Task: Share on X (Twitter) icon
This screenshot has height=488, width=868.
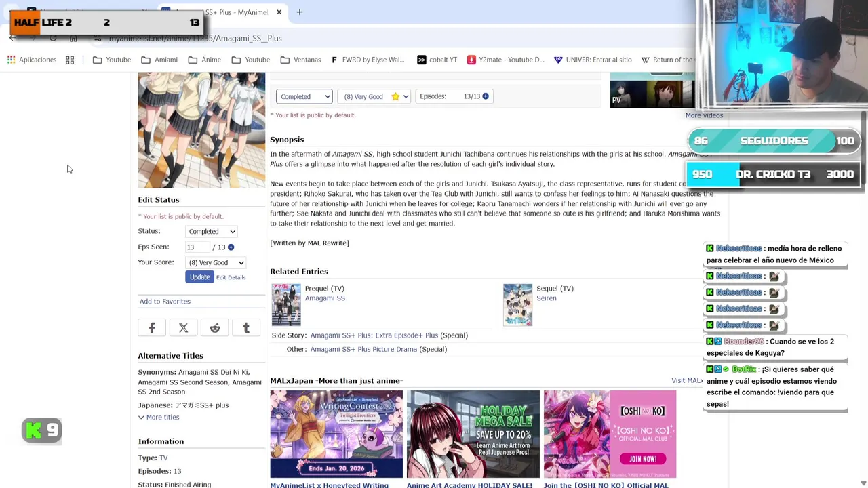Action: [183, 328]
